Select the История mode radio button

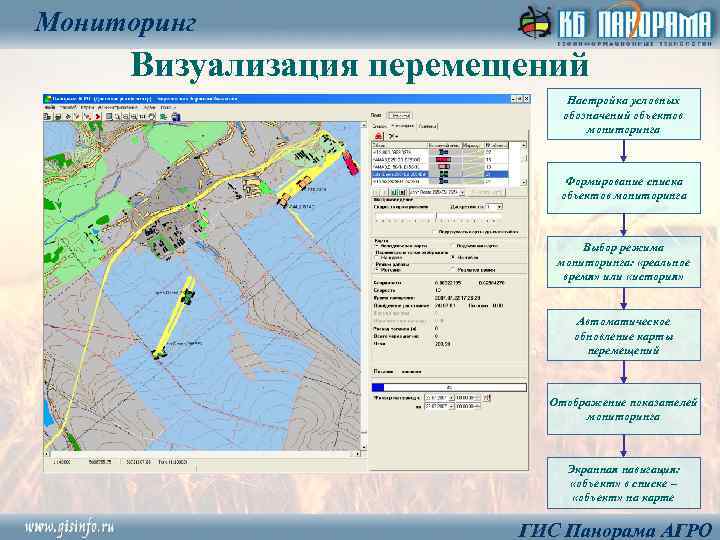377,270
